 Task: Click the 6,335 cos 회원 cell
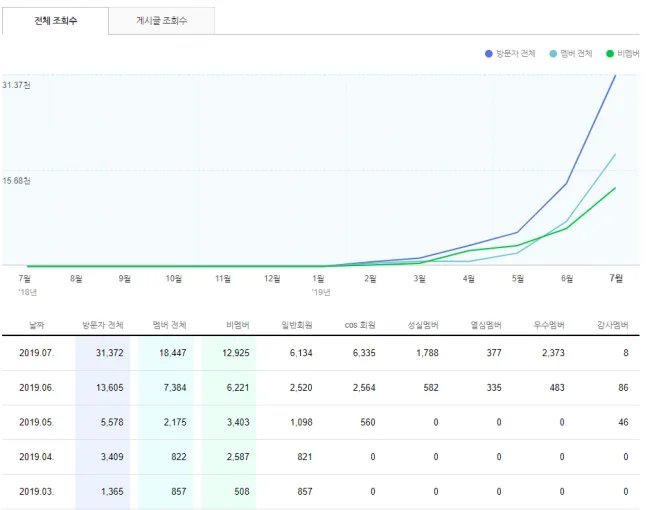[364, 353]
